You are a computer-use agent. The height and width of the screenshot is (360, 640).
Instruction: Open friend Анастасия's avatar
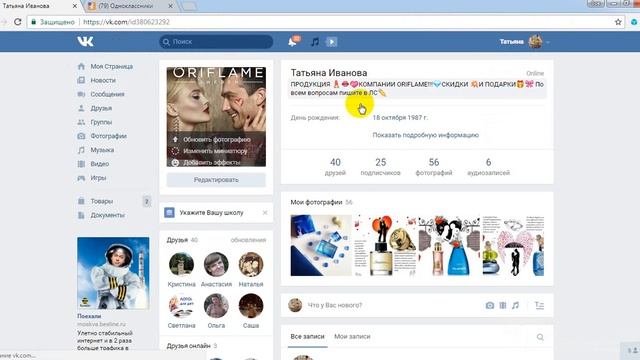click(216, 264)
